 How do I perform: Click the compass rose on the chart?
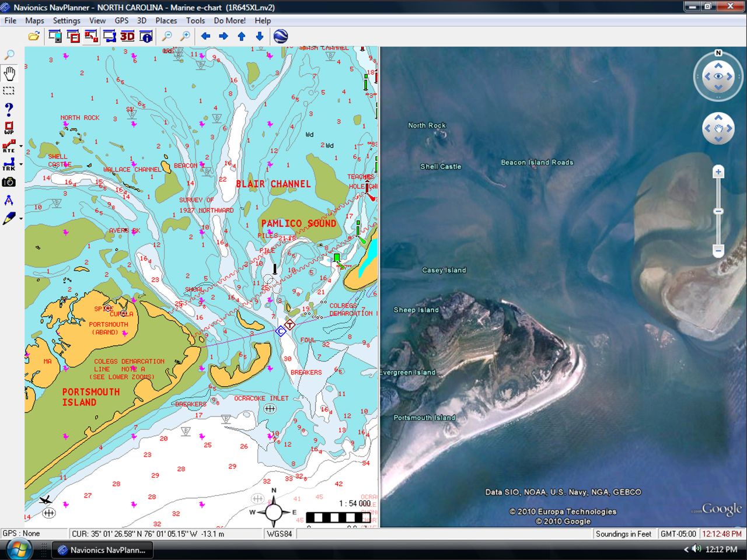click(x=274, y=512)
